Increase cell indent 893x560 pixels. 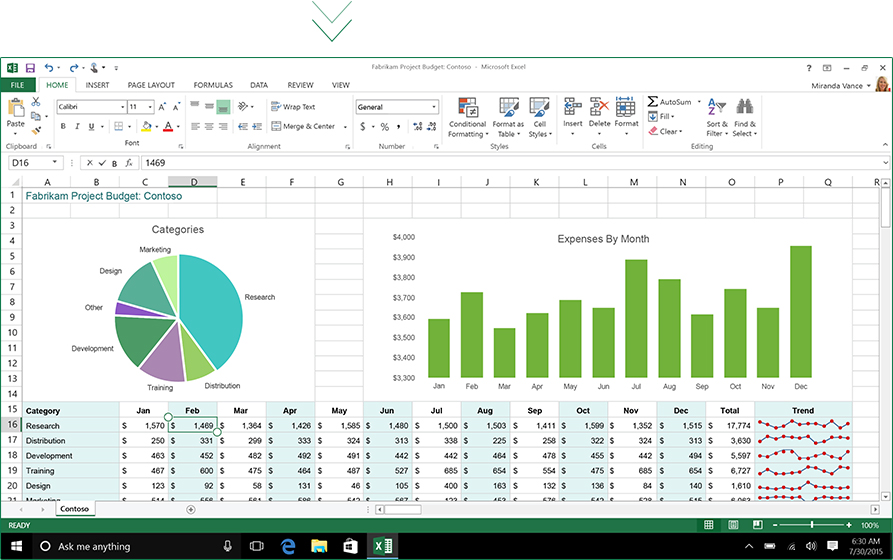257,126
